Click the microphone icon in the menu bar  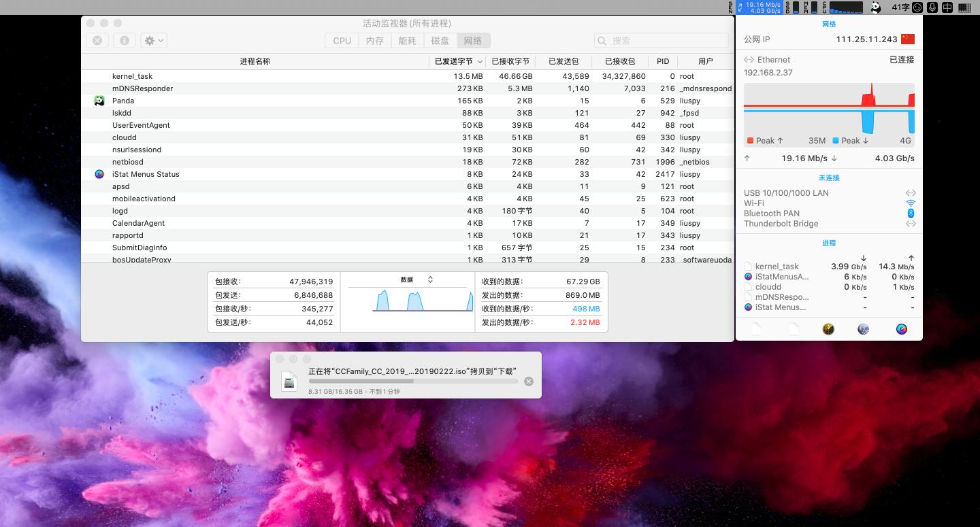[x=931, y=7]
